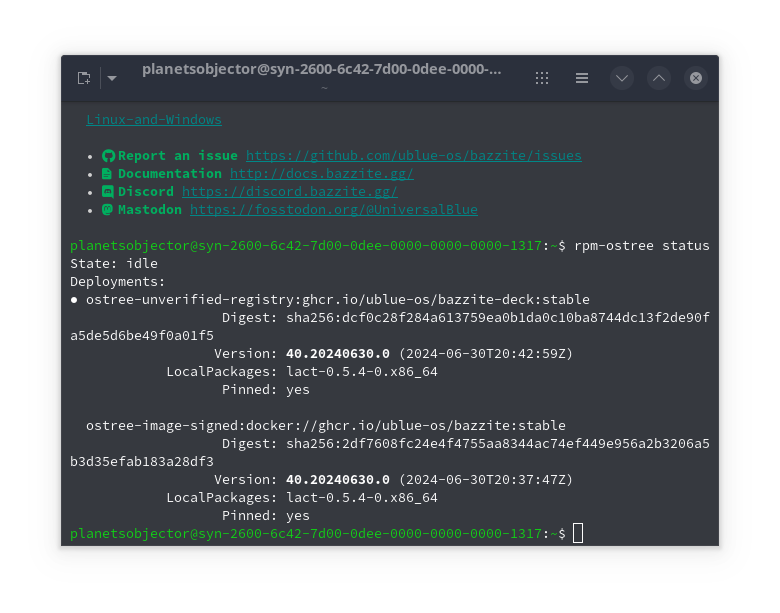Click the first LocalPackages lact-0.5.4-0.x86_64 value

click(362, 372)
